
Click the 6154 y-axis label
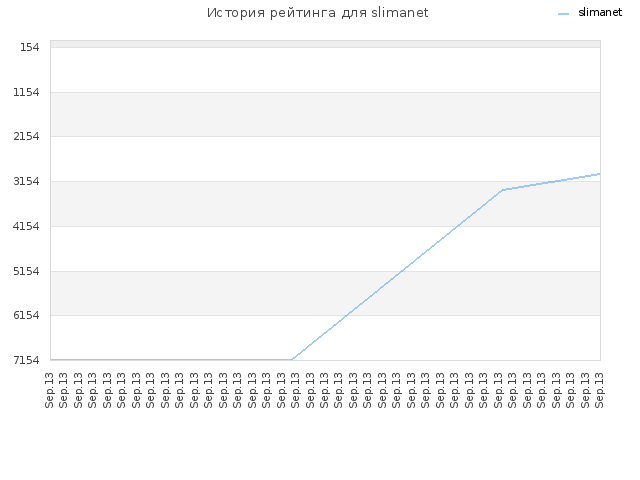point(27,316)
